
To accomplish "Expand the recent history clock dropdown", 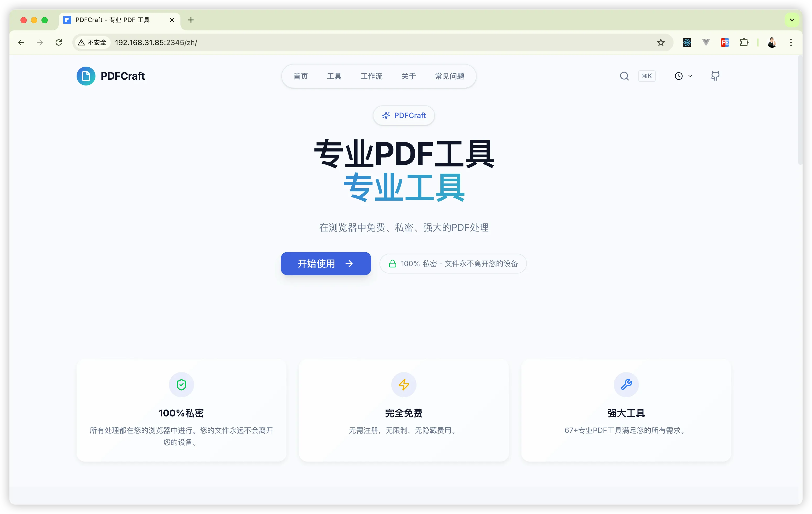I will [x=683, y=76].
